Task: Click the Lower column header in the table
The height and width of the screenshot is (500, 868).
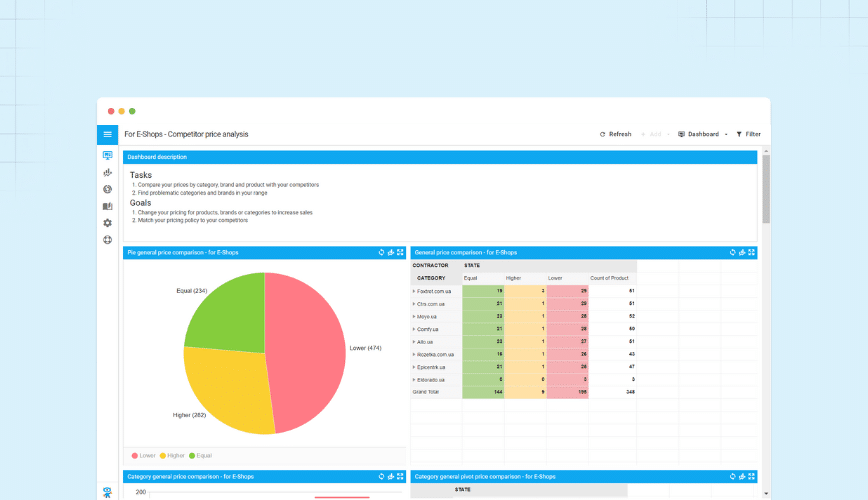Action: 555,278
